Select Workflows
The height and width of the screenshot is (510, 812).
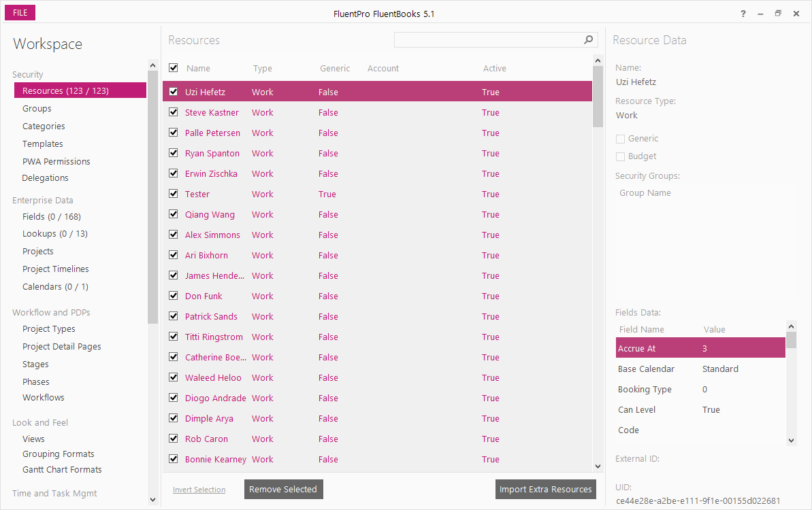44,397
